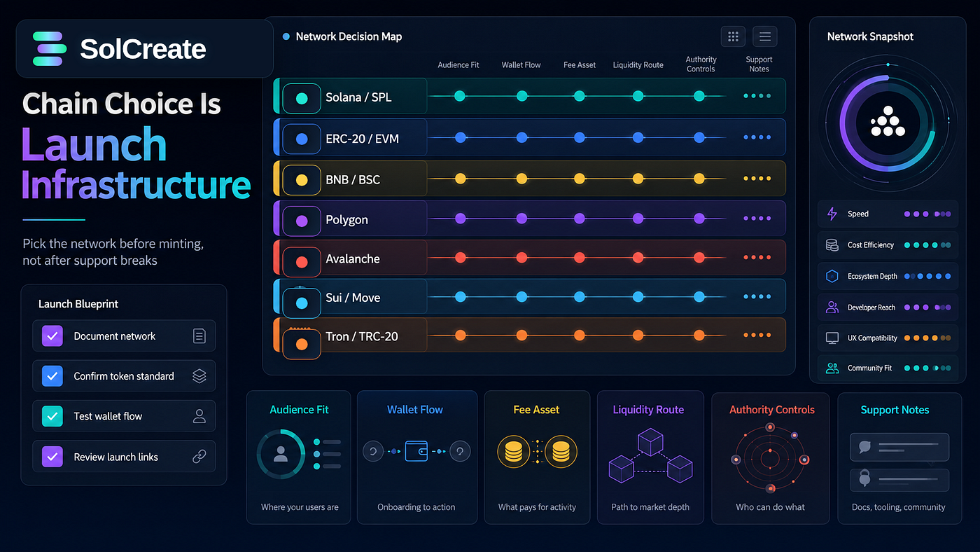Click the monitor UX Compatibility icon

pos(832,338)
